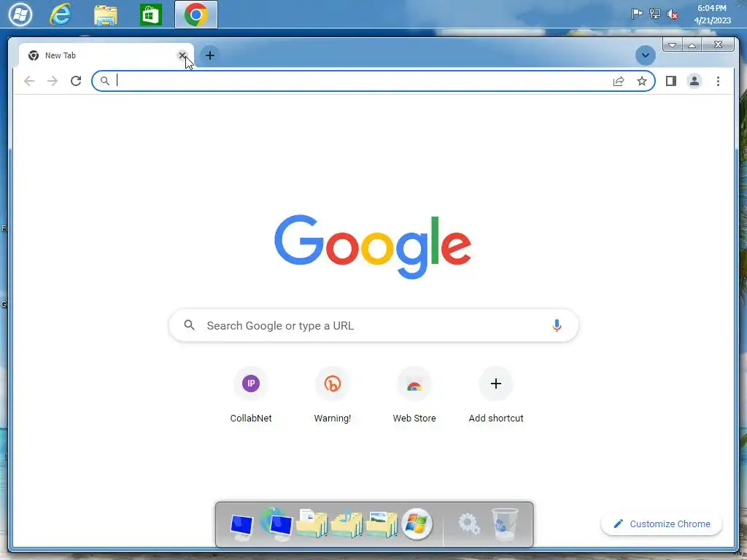Open the Chrome three-dot menu

click(x=718, y=81)
